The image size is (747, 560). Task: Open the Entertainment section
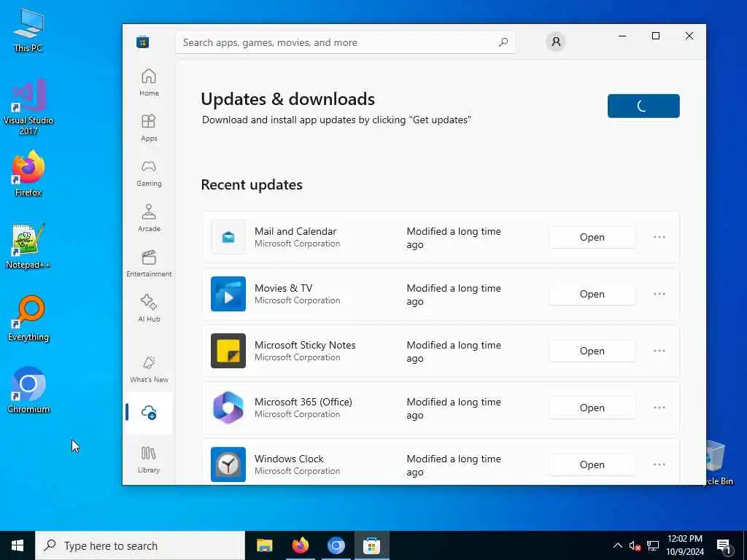pyautogui.click(x=149, y=263)
